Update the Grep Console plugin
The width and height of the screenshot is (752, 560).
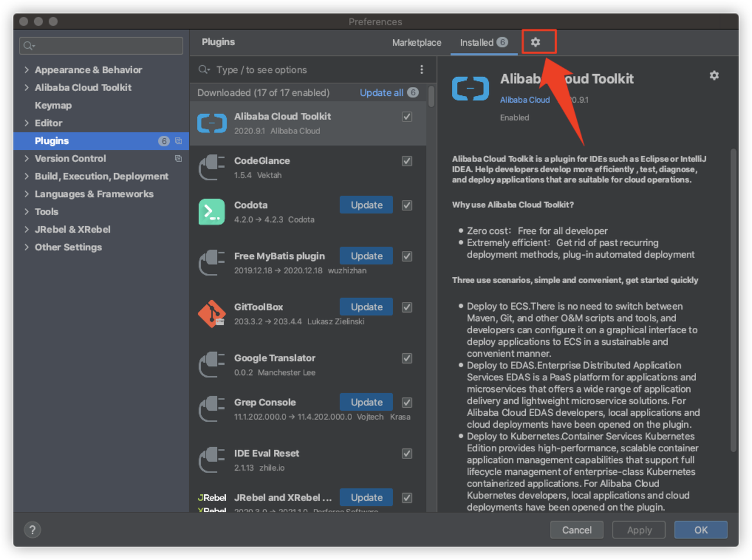pyautogui.click(x=367, y=403)
